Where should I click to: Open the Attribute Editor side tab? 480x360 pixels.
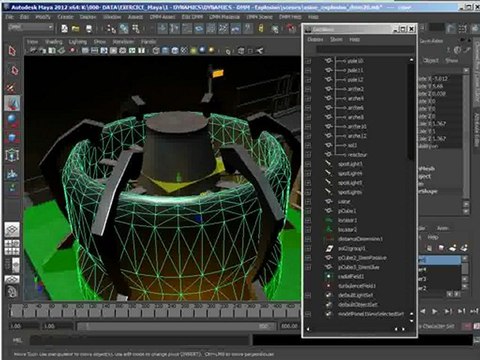pos(476,130)
